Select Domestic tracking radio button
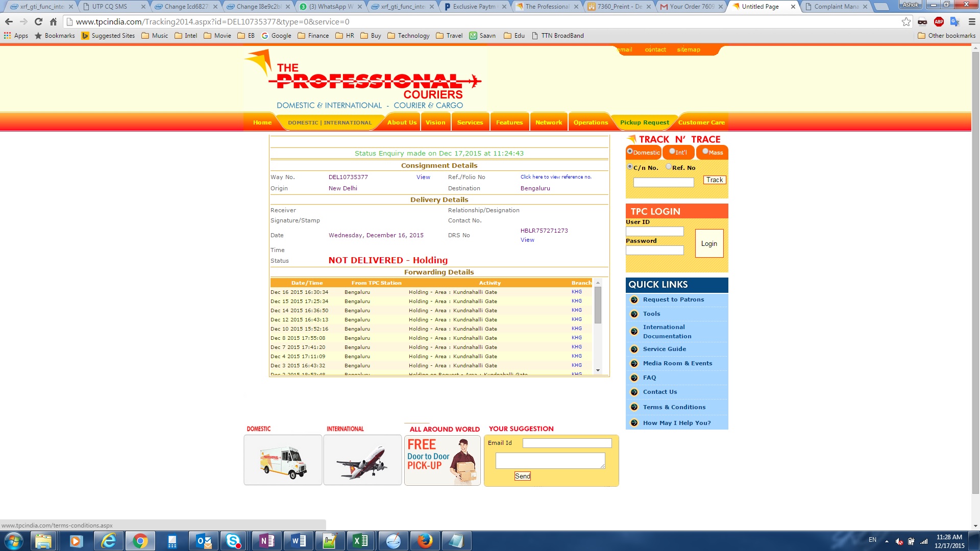The width and height of the screenshot is (980, 551). pyautogui.click(x=630, y=152)
